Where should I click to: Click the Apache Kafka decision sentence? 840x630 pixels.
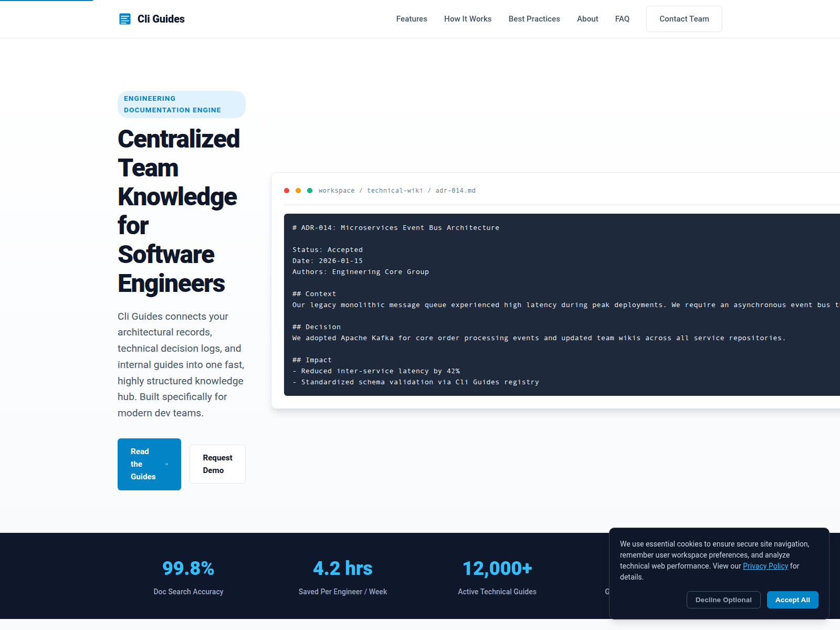pos(539,338)
